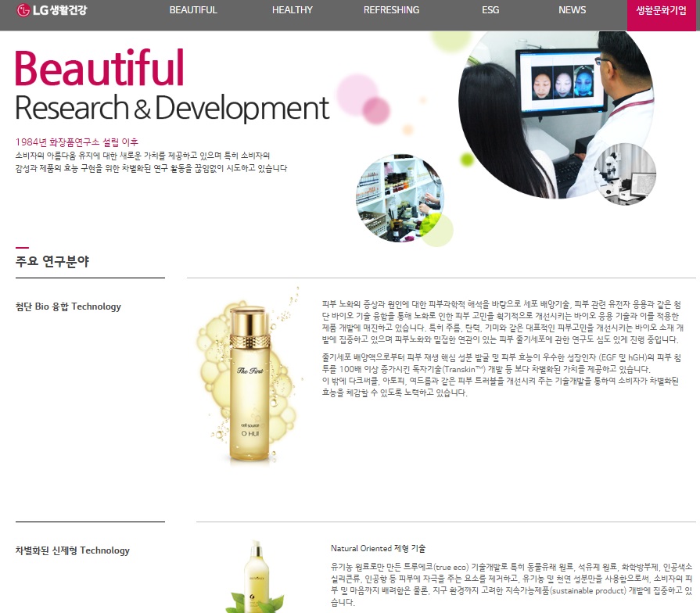700x613 pixels.
Task: Click the cosmetics shelf circular photo
Action: point(400,198)
